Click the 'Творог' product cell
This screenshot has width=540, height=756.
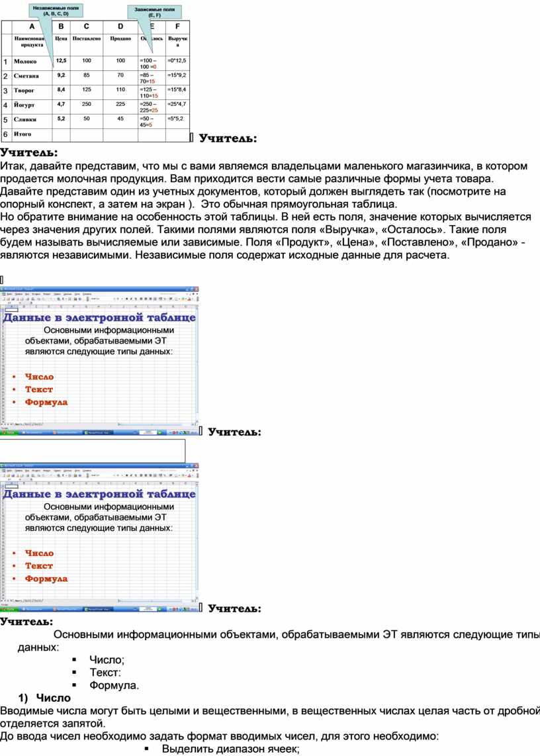coord(32,93)
